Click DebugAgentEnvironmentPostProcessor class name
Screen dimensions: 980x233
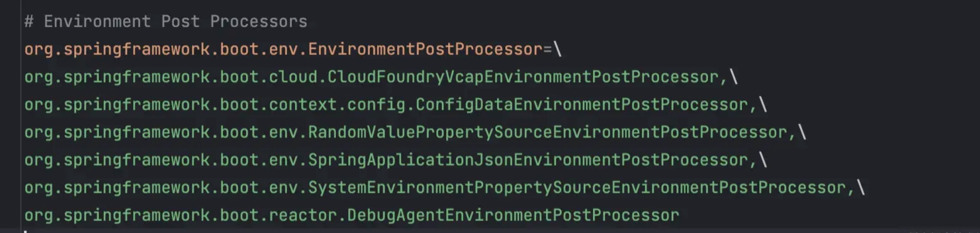(x=513, y=215)
